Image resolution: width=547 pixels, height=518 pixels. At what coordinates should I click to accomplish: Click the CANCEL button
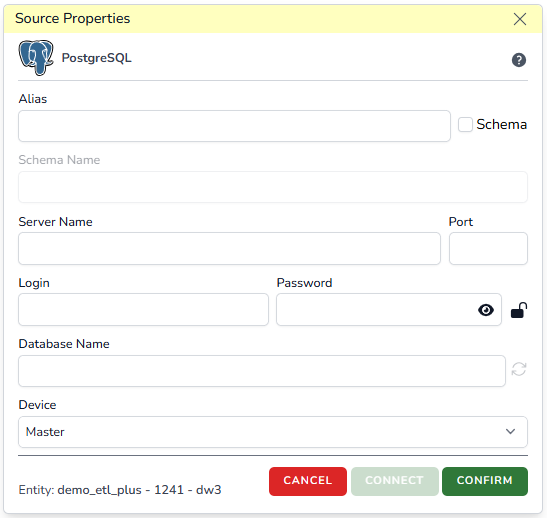coord(308,481)
